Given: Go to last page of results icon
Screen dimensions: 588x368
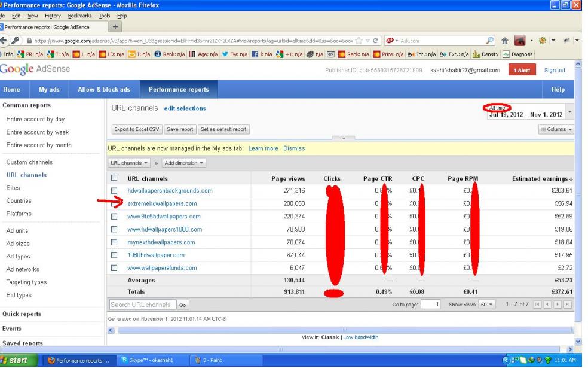Looking at the screenshot, I should pos(568,305).
